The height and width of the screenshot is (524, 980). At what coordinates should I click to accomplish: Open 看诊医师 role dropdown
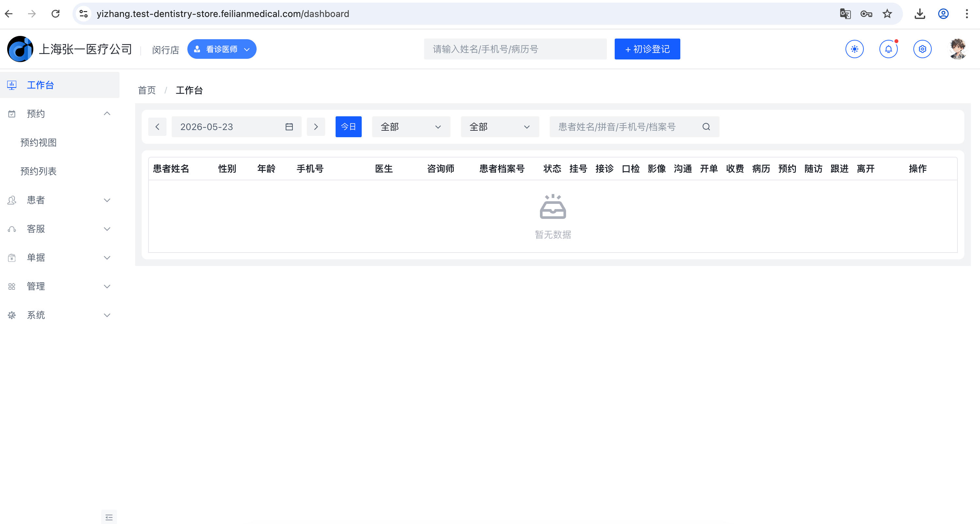[x=222, y=49]
